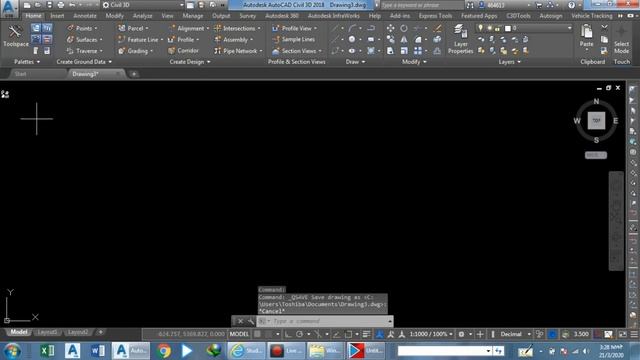The height and width of the screenshot is (360, 640).
Task: Click the Corridor tool
Action: (x=183, y=51)
